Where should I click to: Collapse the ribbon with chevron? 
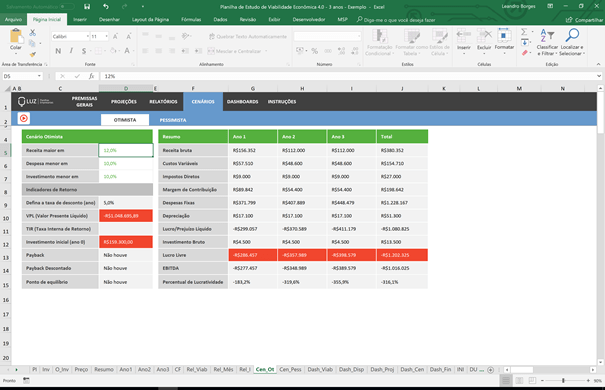point(598,64)
